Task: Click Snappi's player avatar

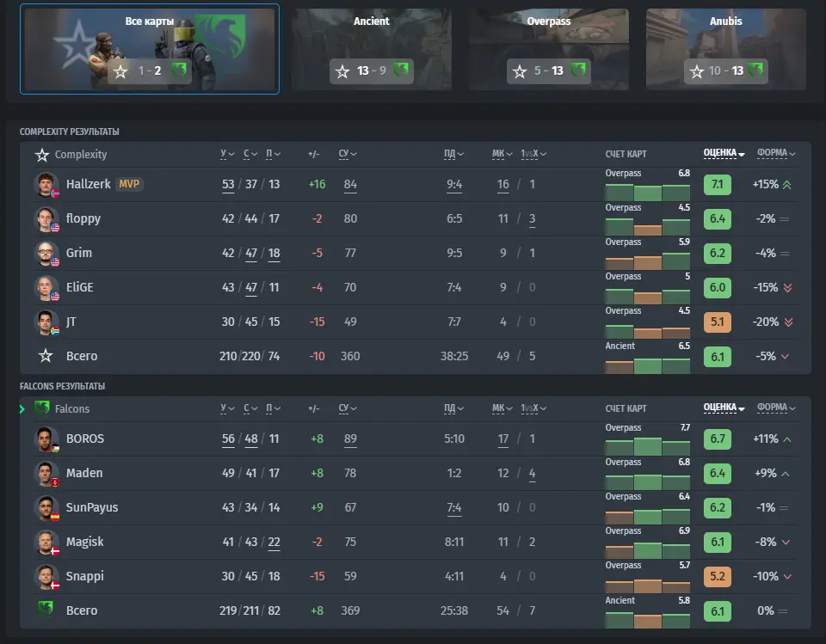Action: 46,576
